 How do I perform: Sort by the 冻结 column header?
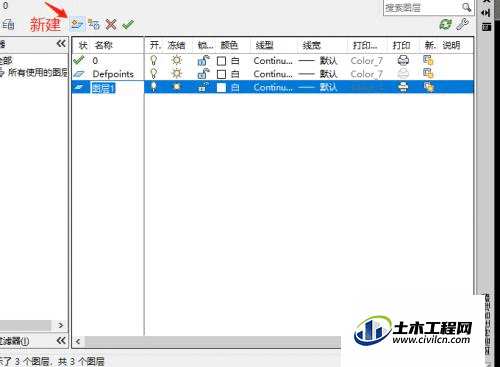coord(176,45)
